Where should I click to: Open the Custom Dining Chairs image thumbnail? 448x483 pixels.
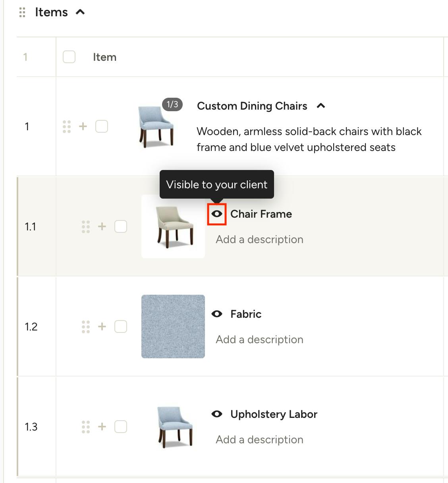(156, 126)
